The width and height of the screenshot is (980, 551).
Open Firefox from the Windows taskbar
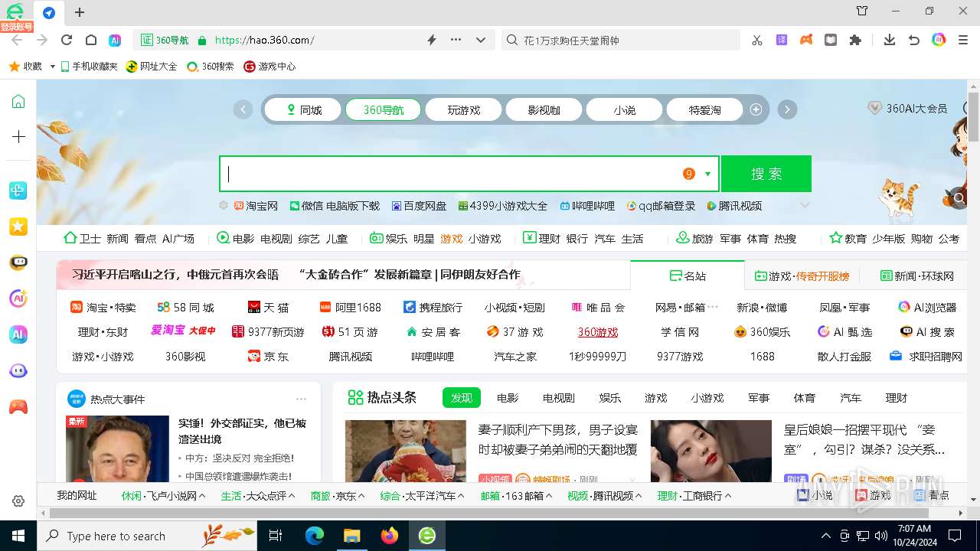coord(390,536)
